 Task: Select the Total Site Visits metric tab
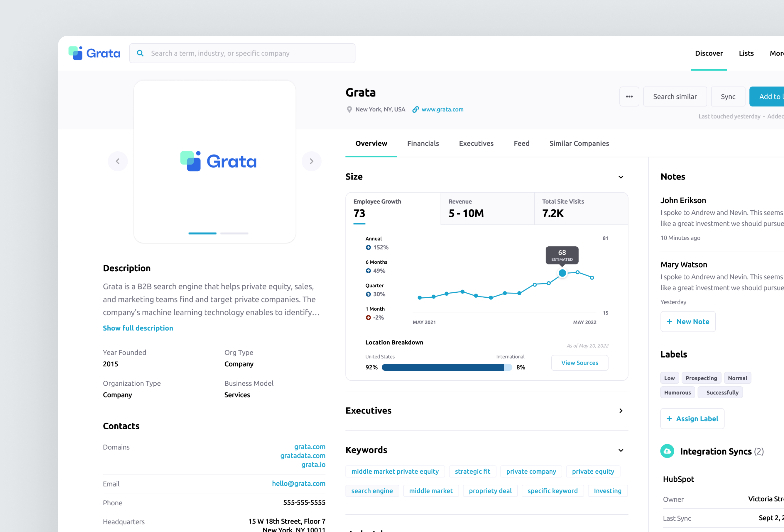click(581, 209)
